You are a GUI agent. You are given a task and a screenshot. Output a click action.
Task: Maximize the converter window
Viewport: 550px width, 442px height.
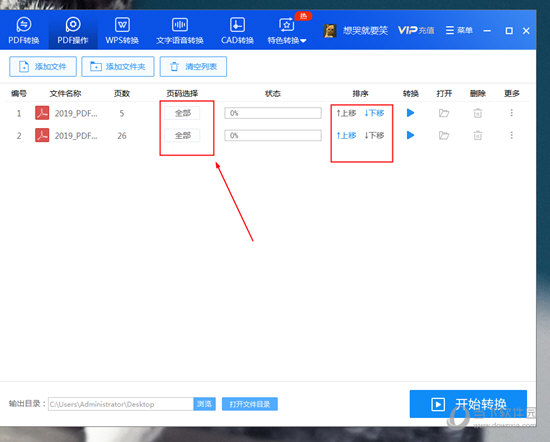[509, 31]
